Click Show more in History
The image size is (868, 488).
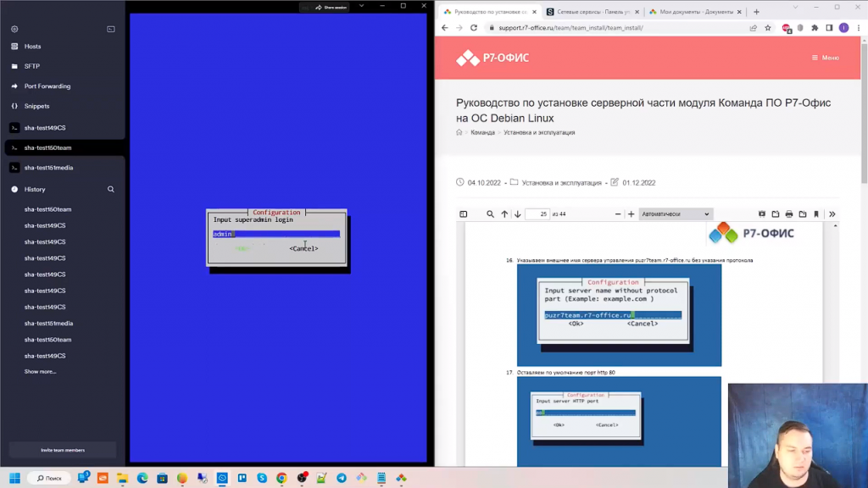pyautogui.click(x=40, y=372)
